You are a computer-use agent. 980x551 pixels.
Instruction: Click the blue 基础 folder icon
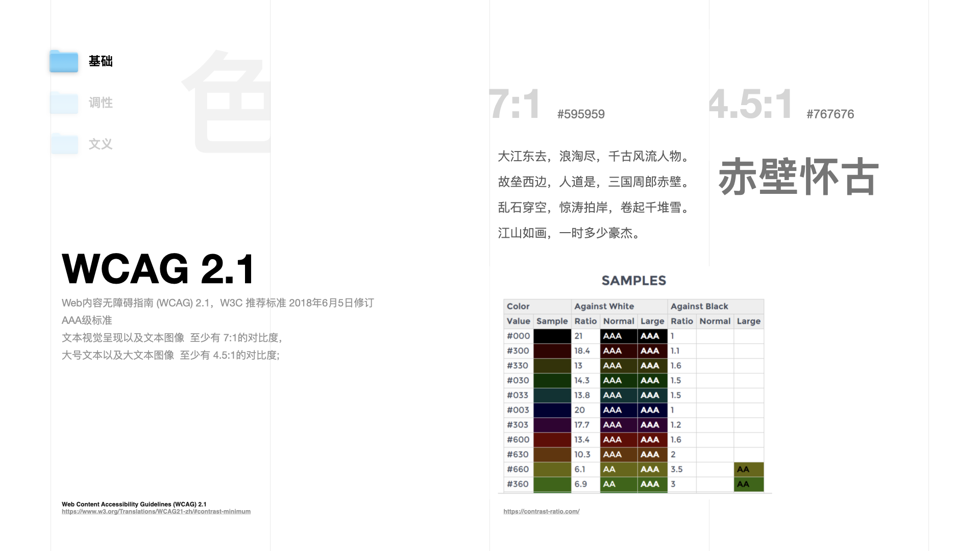point(64,61)
